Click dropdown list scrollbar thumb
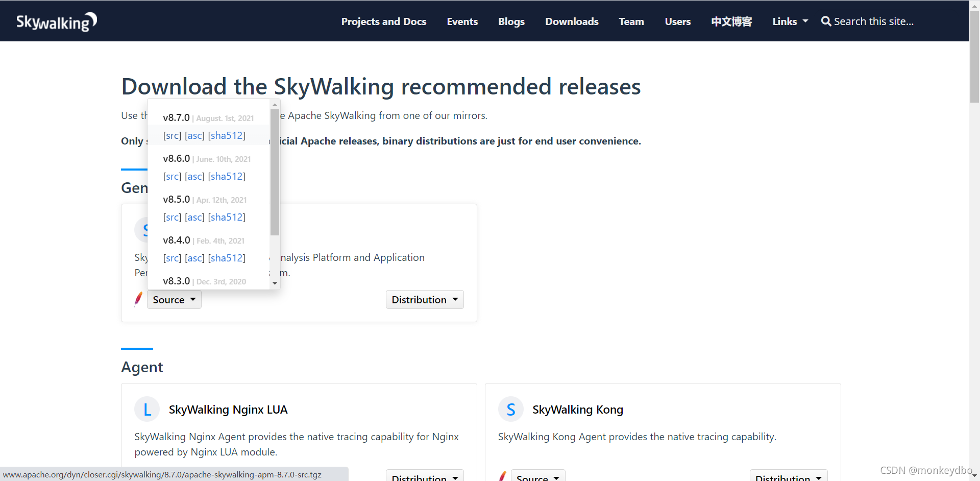 click(x=275, y=172)
